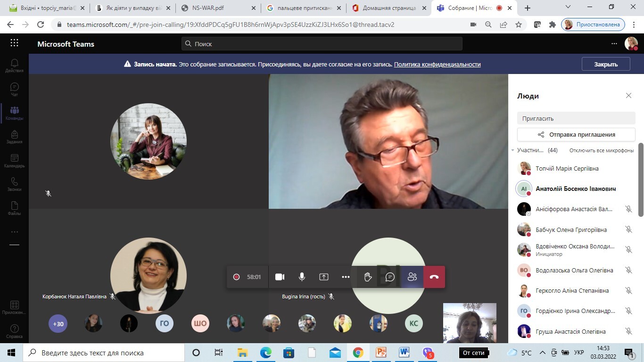Open File Explorer from the taskbar

[x=243, y=353]
